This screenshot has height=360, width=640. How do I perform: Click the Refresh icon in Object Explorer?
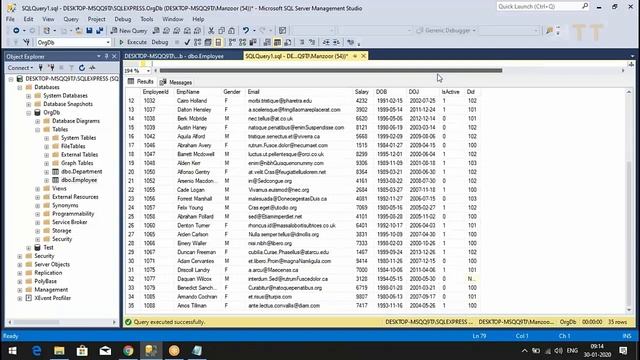click(x=82, y=68)
